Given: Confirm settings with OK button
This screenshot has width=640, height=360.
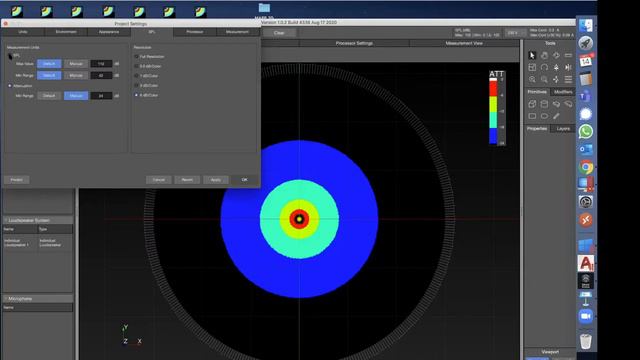Looking at the screenshot, I should tap(244, 180).
